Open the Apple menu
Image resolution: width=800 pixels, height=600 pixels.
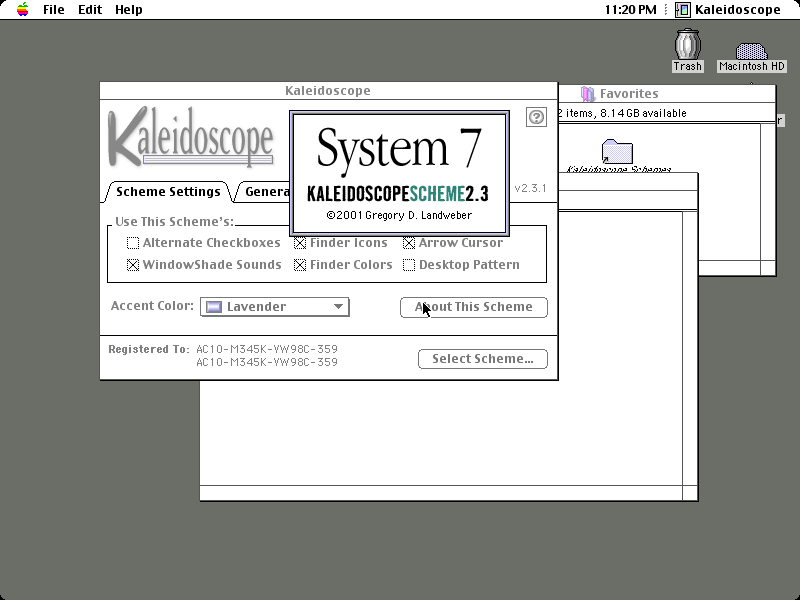click(x=22, y=9)
